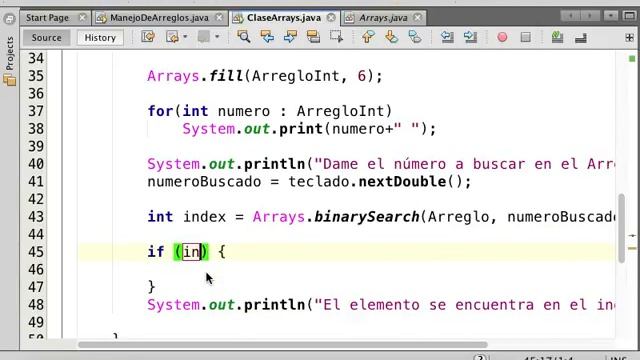Switch to Source view
The image size is (640, 360).
(46, 38)
